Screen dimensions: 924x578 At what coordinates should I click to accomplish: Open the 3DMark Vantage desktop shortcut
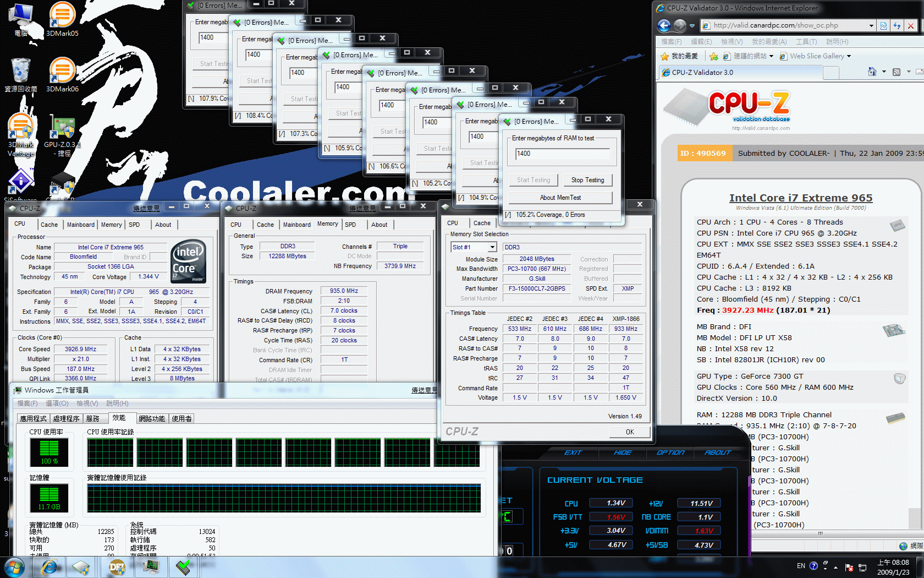(21, 135)
